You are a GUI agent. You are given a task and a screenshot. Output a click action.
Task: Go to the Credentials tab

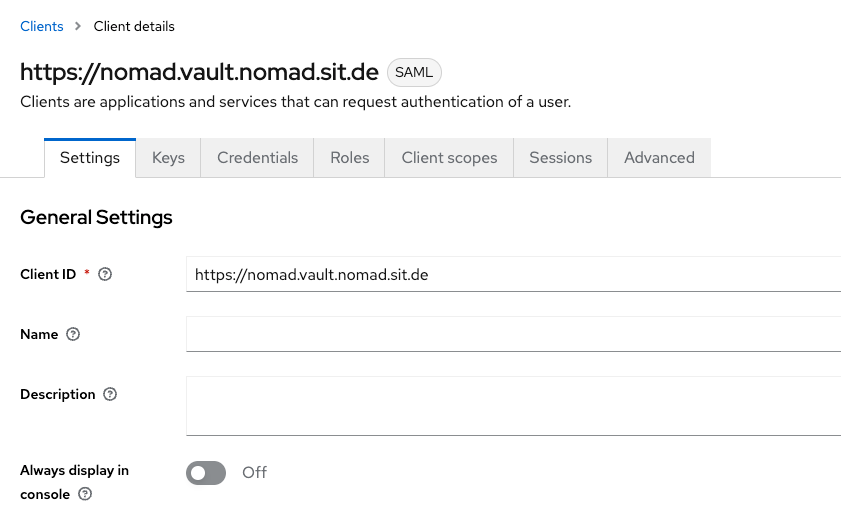click(257, 158)
